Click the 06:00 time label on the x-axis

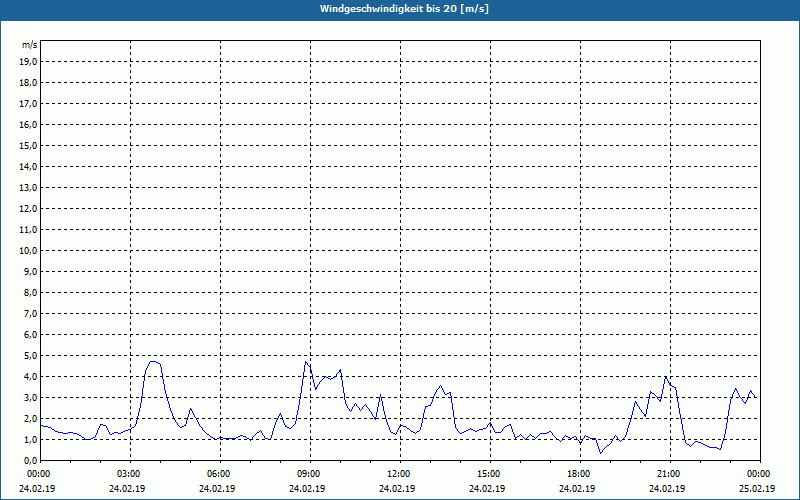tap(220, 474)
